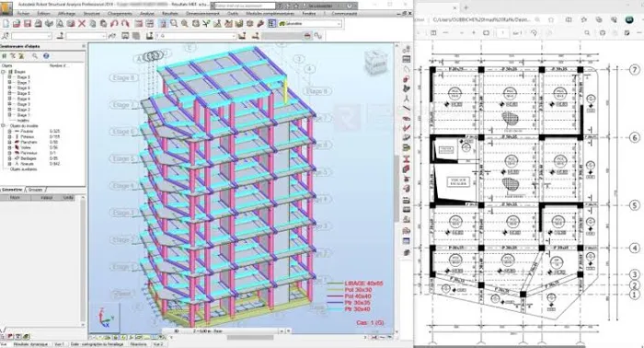
Task: Click the red X delete icon
Action: pos(82,24)
